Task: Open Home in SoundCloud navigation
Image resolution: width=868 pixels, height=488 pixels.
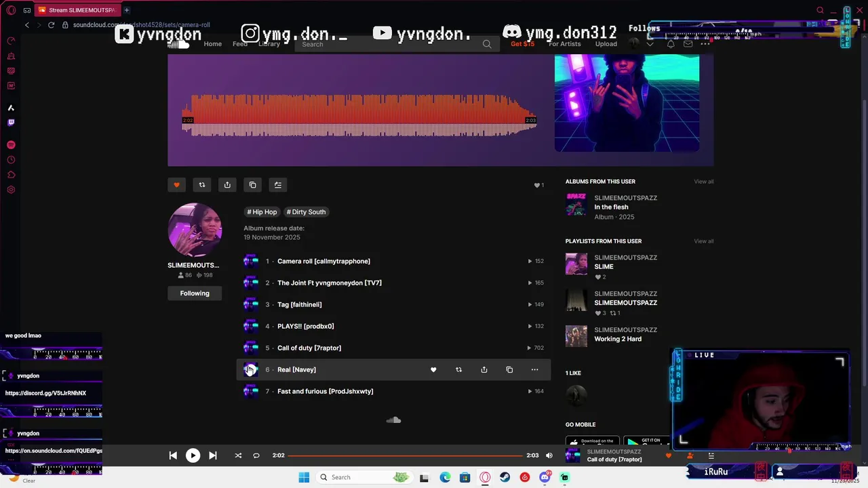Action: pos(213,44)
